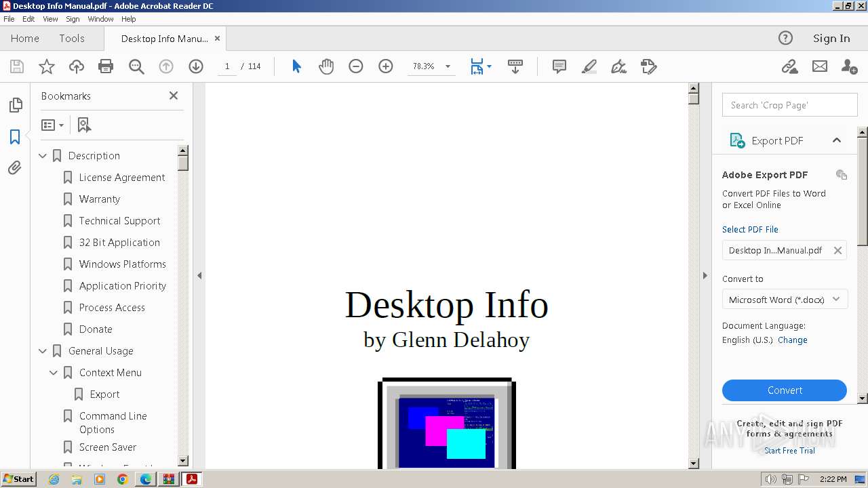This screenshot has width=868, height=488.
Task: Launch Chrome from the taskbar
Action: point(122,479)
